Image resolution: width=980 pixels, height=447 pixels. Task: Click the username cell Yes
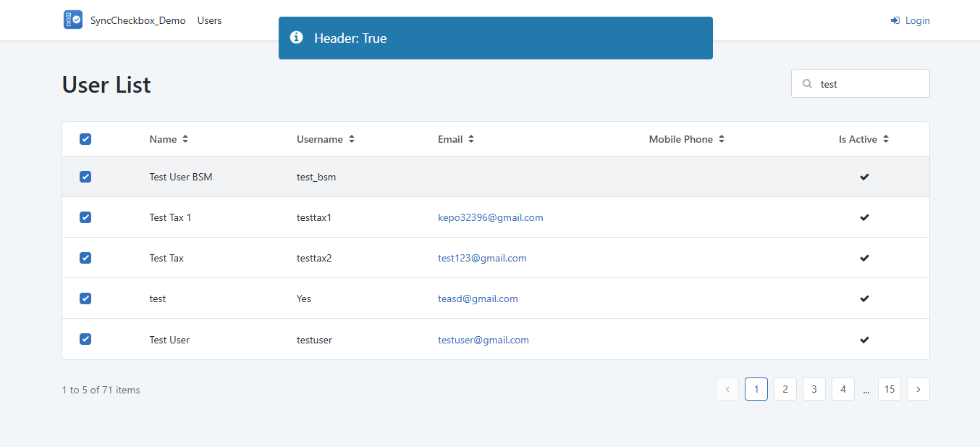(x=304, y=298)
